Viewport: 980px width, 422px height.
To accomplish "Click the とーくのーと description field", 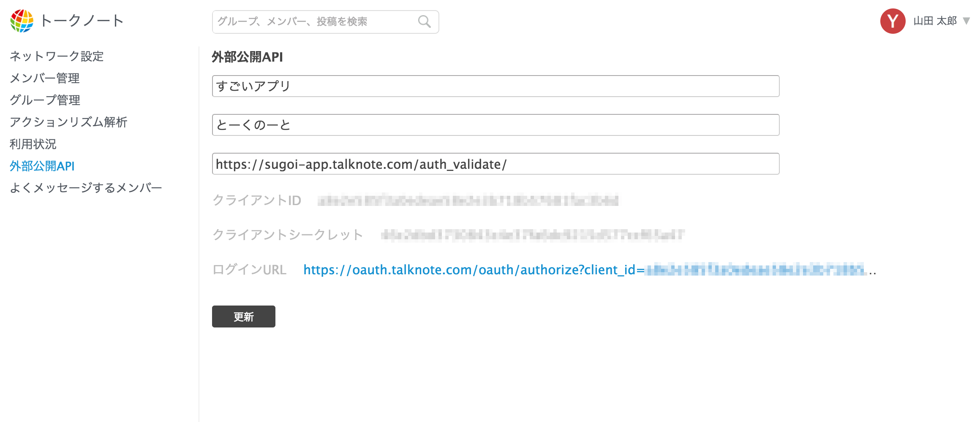I will (494, 125).
